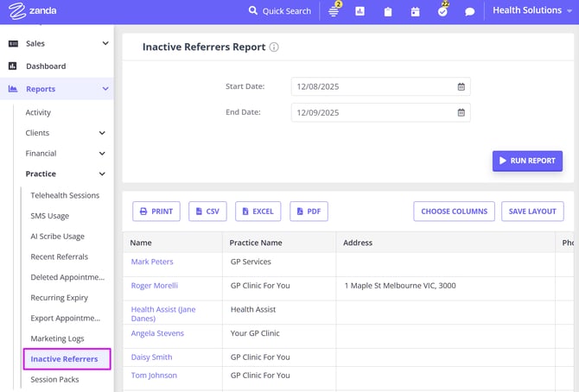579x392 pixels.
Task: Open the waitlist icon with badge 2
Action: click(334, 11)
